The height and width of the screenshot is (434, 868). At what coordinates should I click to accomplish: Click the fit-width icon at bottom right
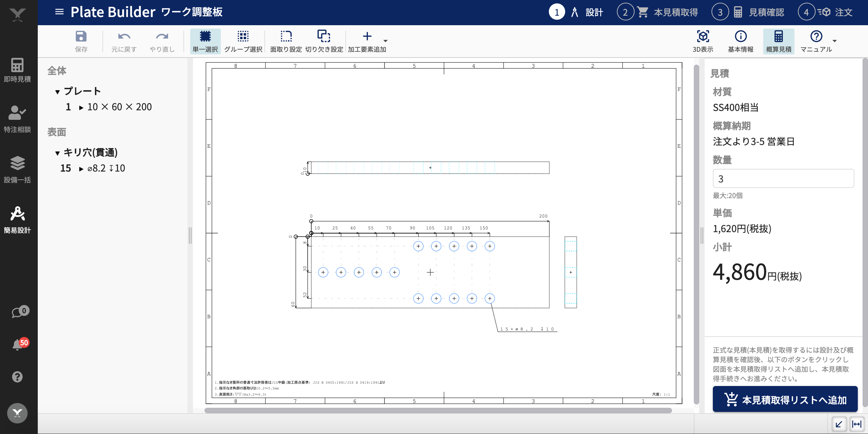tap(856, 424)
